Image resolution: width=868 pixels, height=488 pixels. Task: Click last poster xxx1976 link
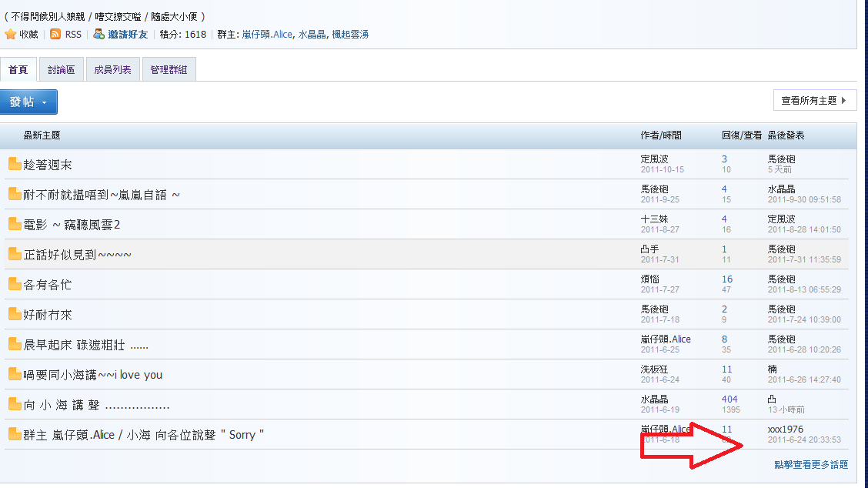786,429
